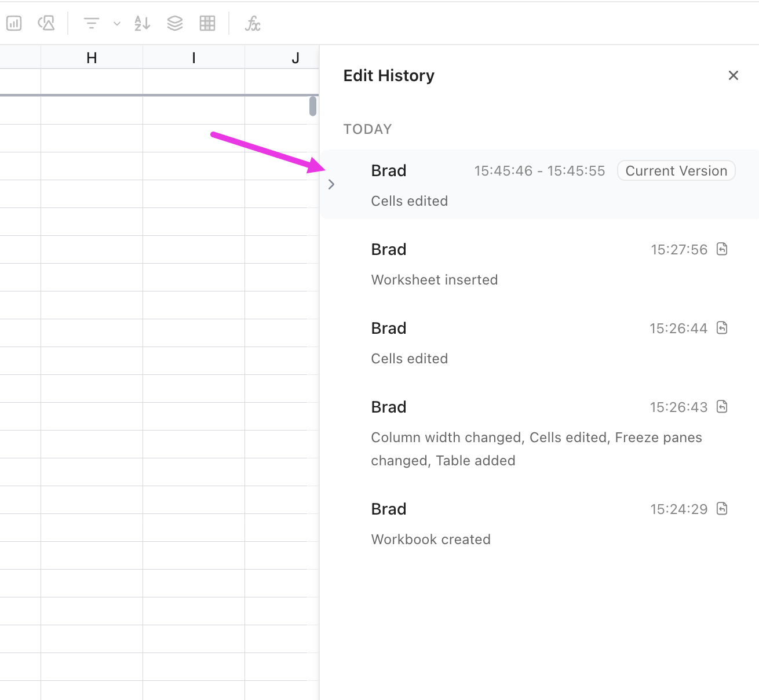759x700 pixels.
Task: Open the fx formula function tool
Action: coord(253,23)
